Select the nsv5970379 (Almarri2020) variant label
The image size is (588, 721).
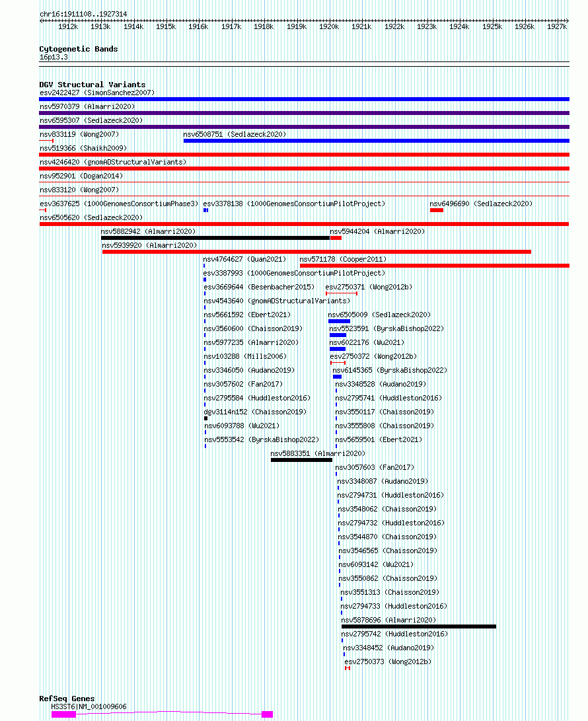87,106
